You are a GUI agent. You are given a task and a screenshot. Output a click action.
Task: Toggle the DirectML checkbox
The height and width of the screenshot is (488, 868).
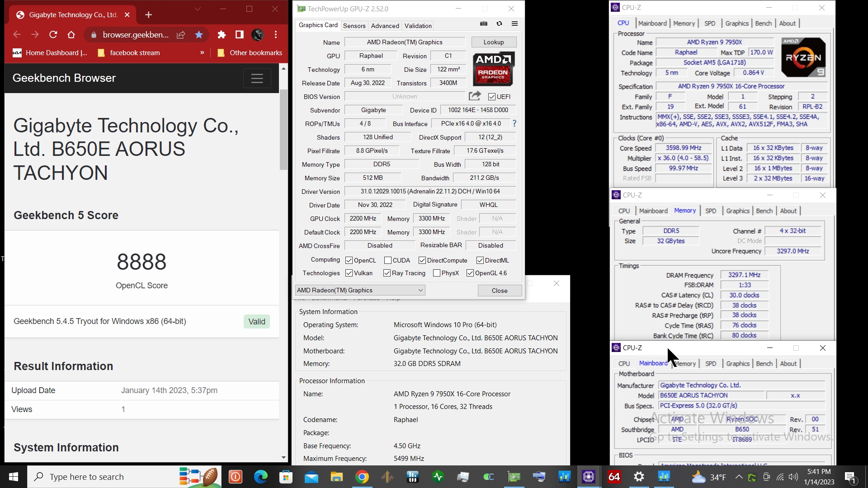tap(480, 260)
